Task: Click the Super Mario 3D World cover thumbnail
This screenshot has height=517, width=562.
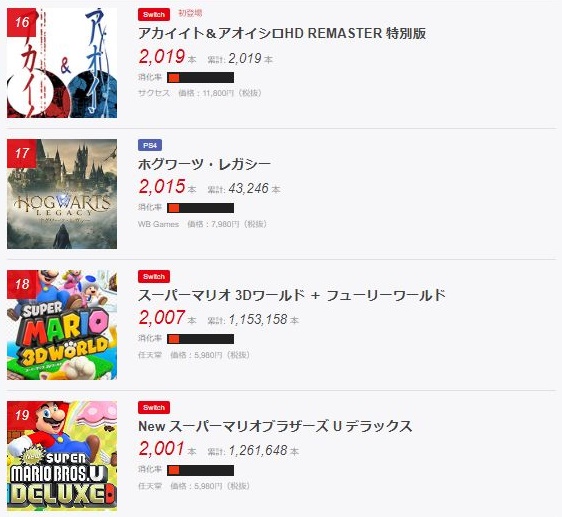Action: 62,325
